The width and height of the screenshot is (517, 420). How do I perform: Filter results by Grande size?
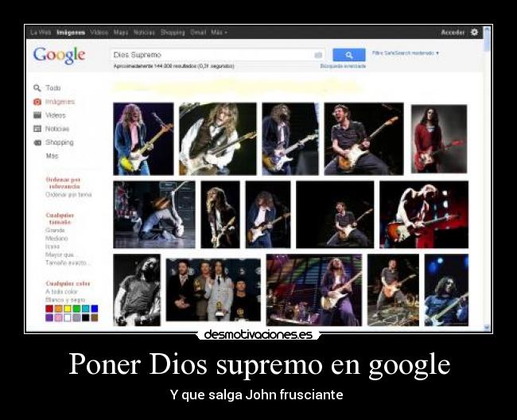point(55,230)
